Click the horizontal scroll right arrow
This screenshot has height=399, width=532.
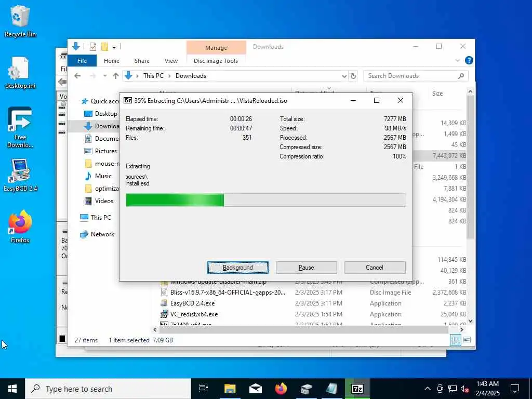click(x=461, y=329)
